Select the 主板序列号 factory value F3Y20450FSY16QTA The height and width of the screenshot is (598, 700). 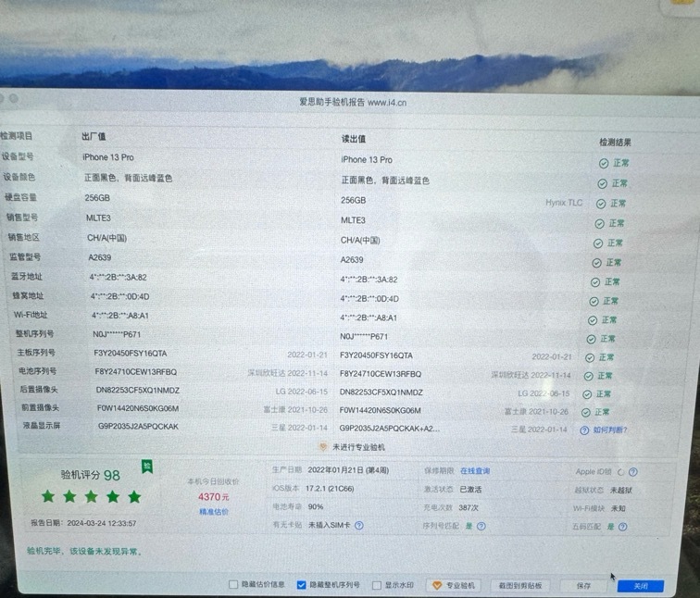[x=131, y=353]
